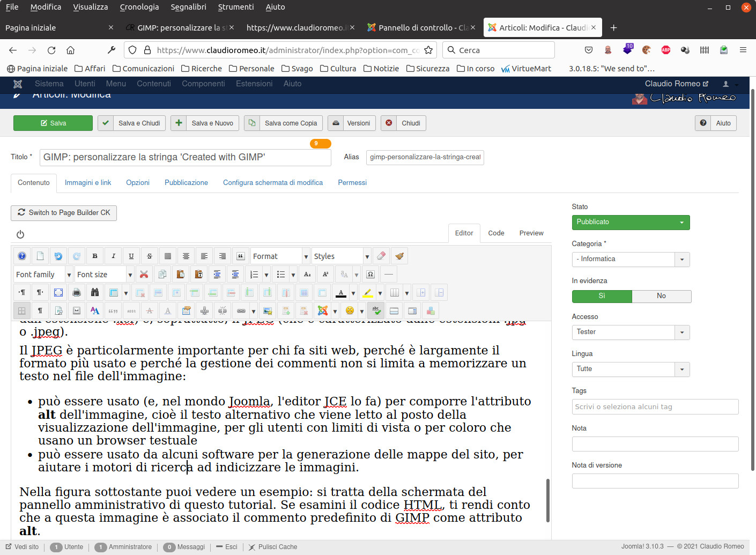Image resolution: width=756 pixels, height=555 pixels.
Task: Open the Font size dropdown
Action: (105, 274)
